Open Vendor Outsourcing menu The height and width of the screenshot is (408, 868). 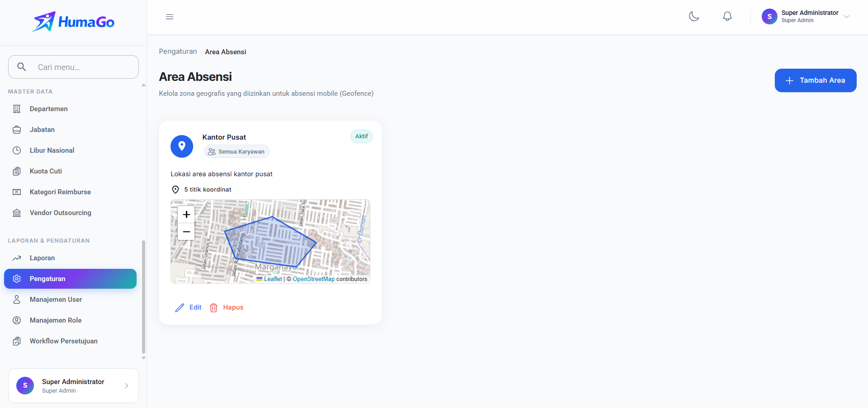[70, 213]
